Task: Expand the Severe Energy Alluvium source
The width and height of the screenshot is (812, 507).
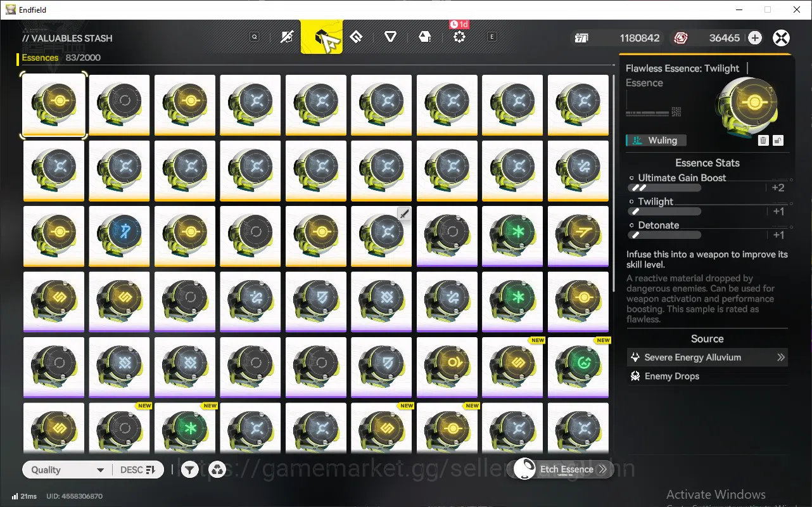Action: pos(707,357)
